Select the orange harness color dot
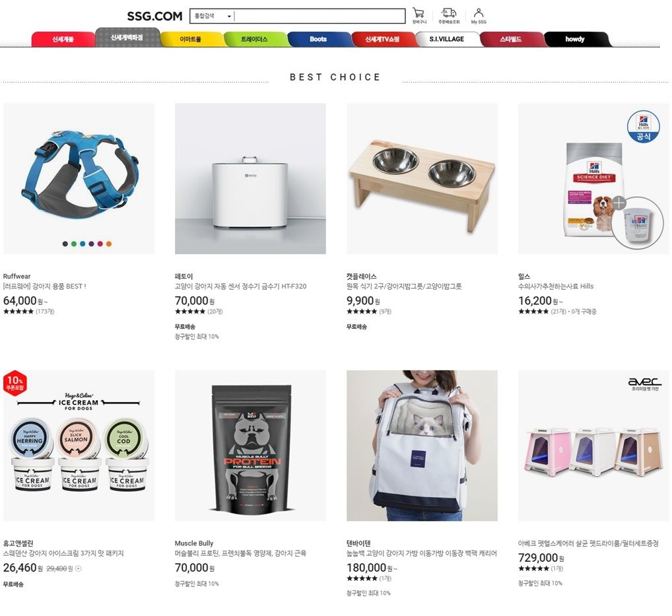Screen dimensions: 672x616 (109, 244)
